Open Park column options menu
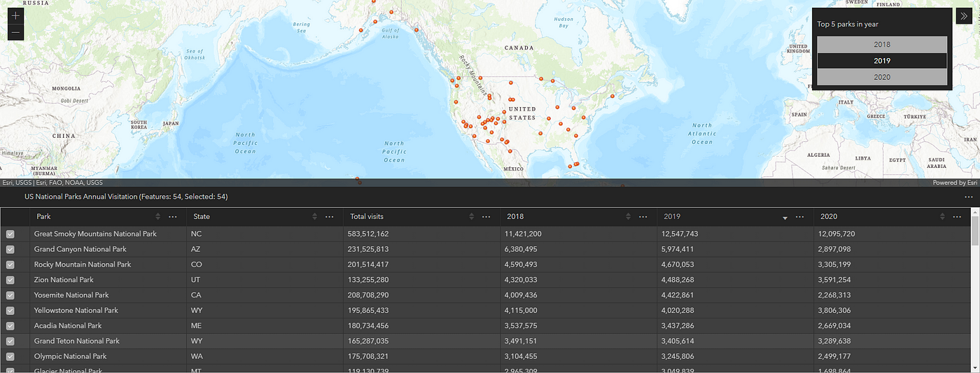The width and height of the screenshot is (980, 373). coord(173,217)
